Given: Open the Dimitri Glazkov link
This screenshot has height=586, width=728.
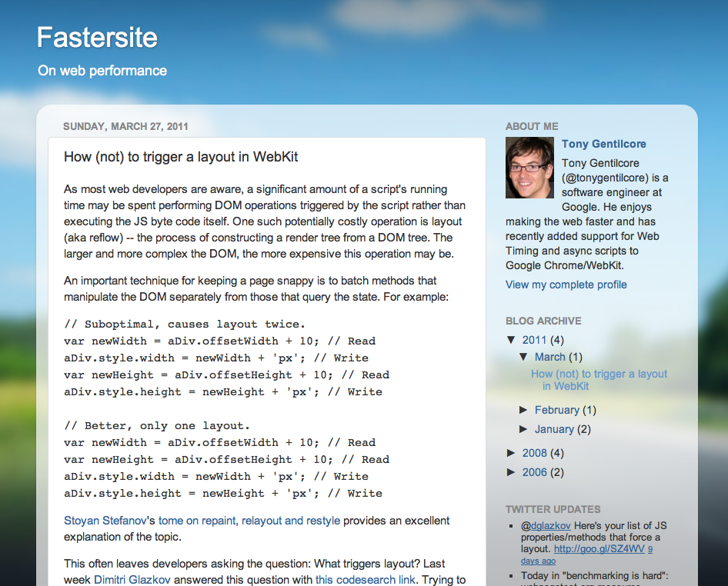Looking at the screenshot, I should pos(132,580).
